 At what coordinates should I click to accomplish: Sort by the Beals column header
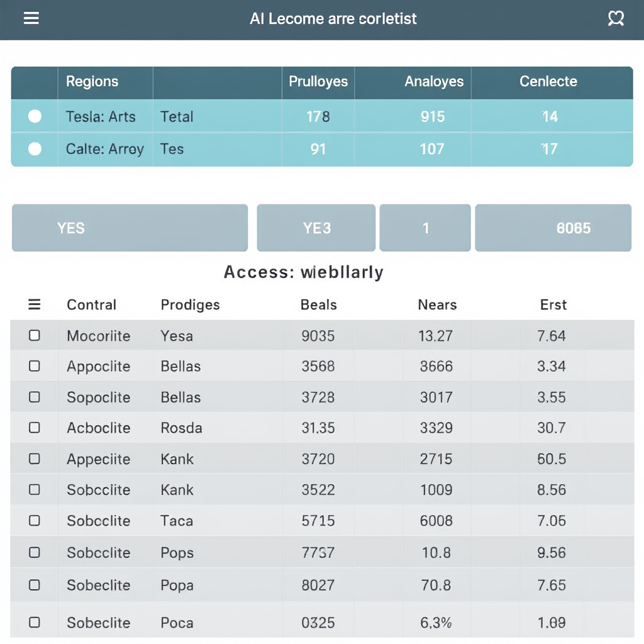tap(319, 305)
